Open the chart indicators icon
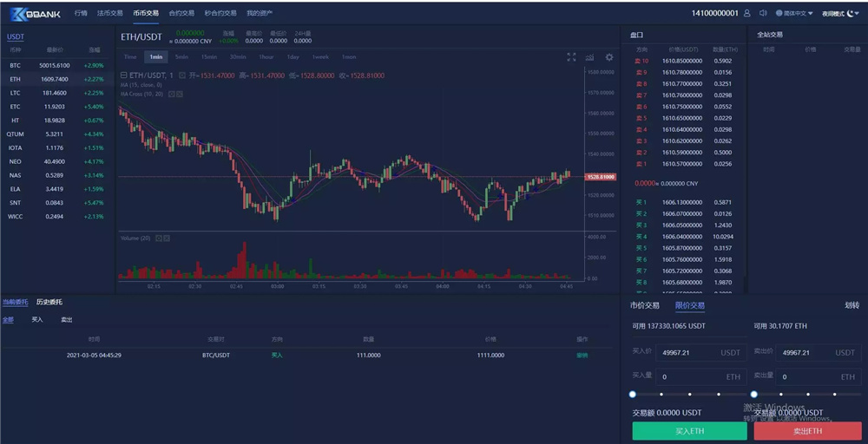 (591, 57)
